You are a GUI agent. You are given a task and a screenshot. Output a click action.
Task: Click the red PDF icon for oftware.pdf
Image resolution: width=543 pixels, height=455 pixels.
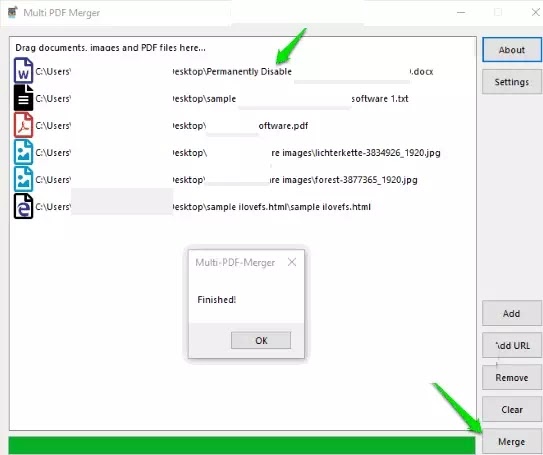[23, 125]
